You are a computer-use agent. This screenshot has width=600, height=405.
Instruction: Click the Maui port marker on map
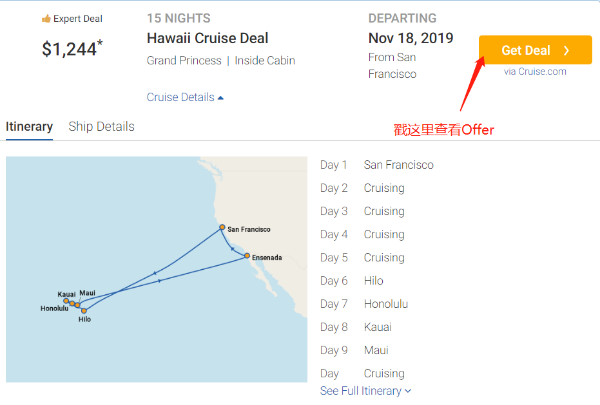point(78,305)
